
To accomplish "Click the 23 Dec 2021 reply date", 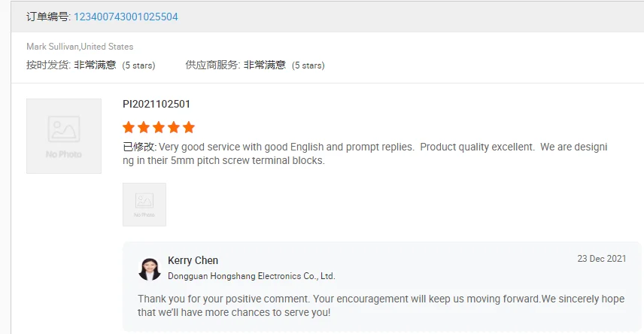I will pos(601,259).
